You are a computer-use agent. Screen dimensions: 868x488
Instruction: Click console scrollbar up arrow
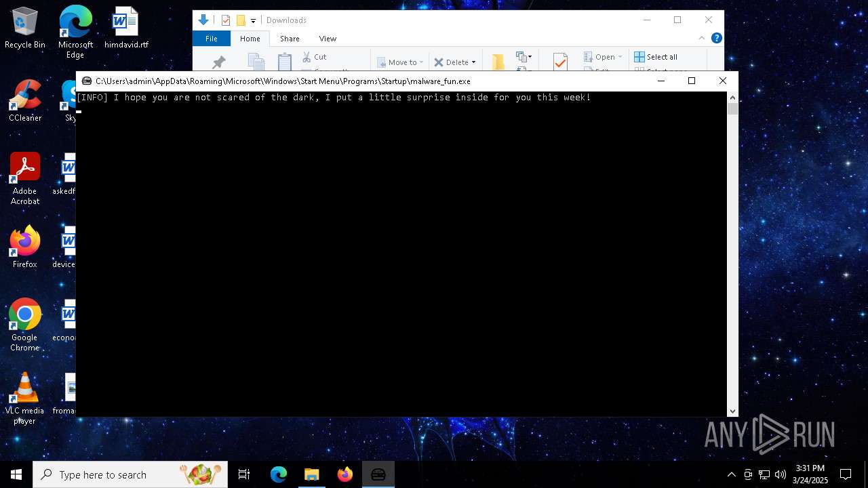[732, 97]
